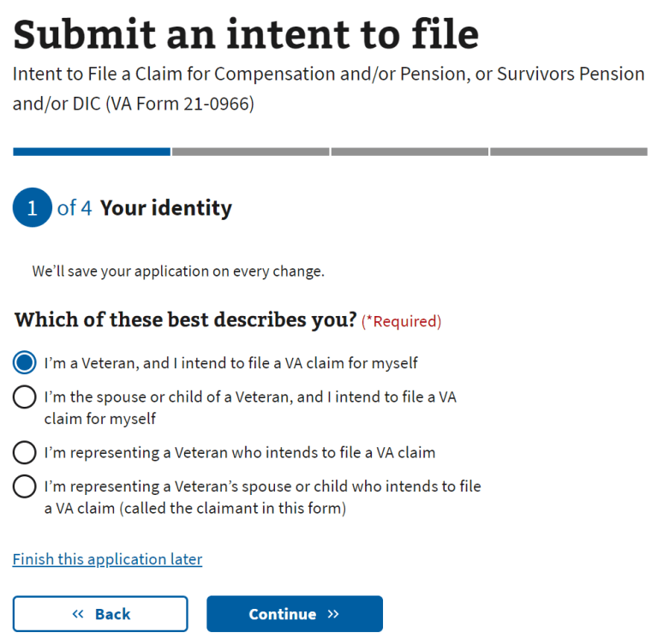Click the third gray progress bar segment
This screenshot has width=658, height=644.
click(410, 152)
